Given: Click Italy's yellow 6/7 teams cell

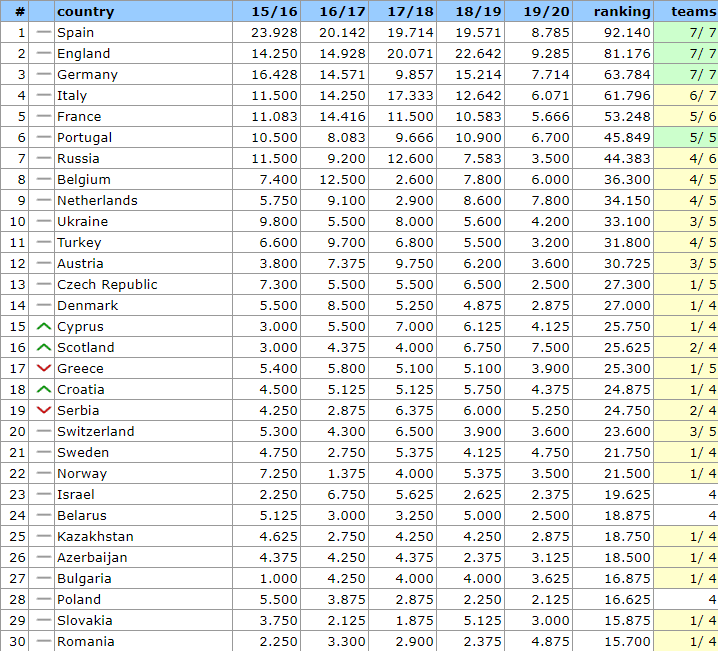Looking at the screenshot, I should 686,96.
